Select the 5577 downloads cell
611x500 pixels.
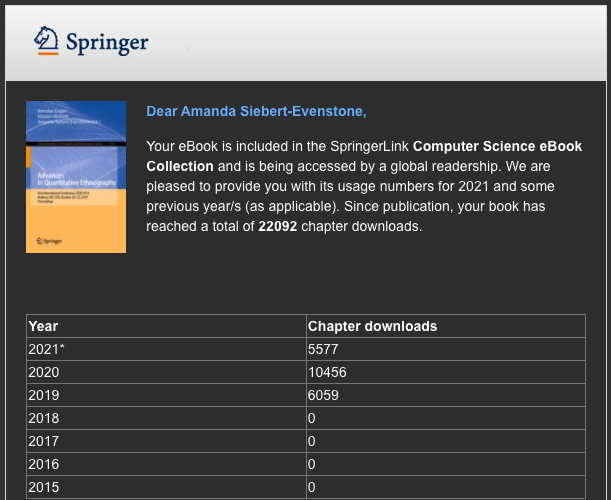tap(324, 349)
